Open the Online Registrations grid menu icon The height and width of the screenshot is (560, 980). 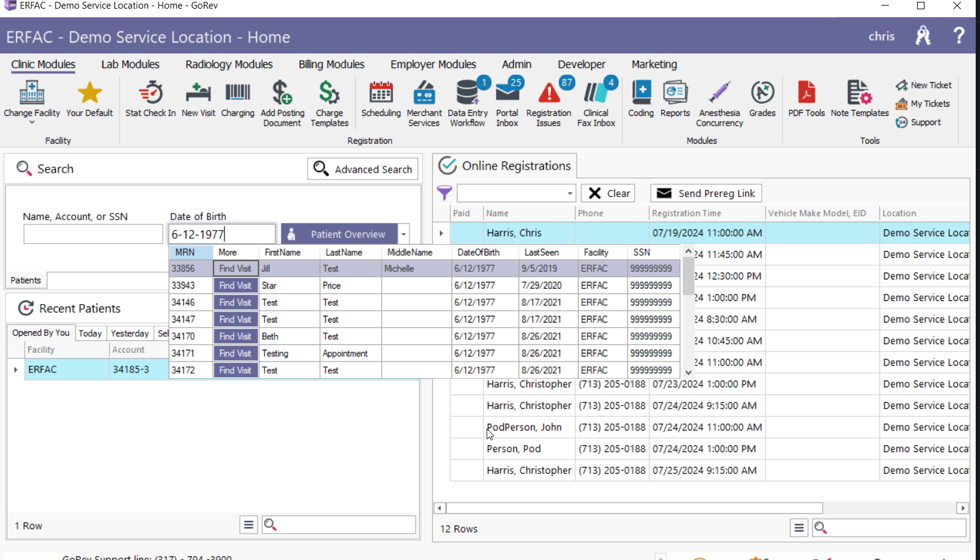799,528
